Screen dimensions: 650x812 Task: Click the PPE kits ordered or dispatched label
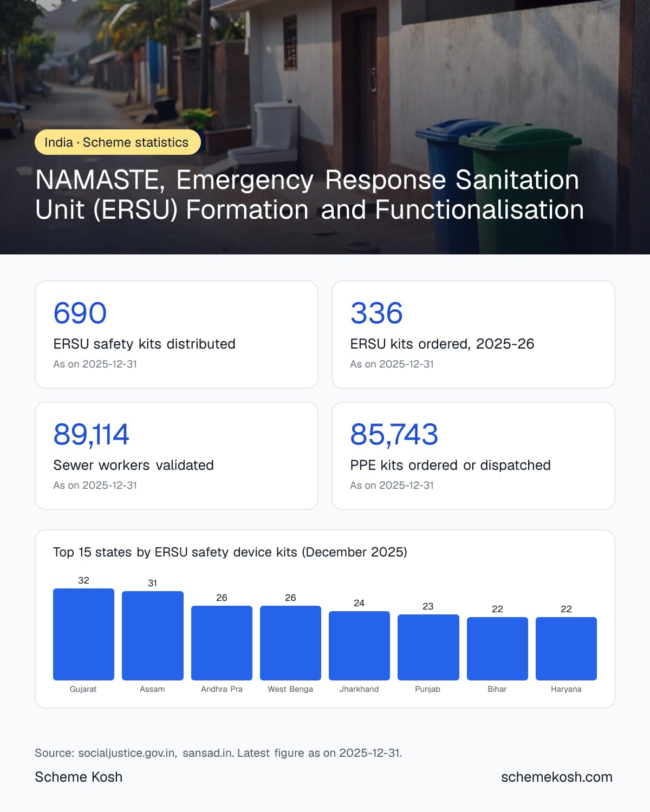(x=450, y=465)
